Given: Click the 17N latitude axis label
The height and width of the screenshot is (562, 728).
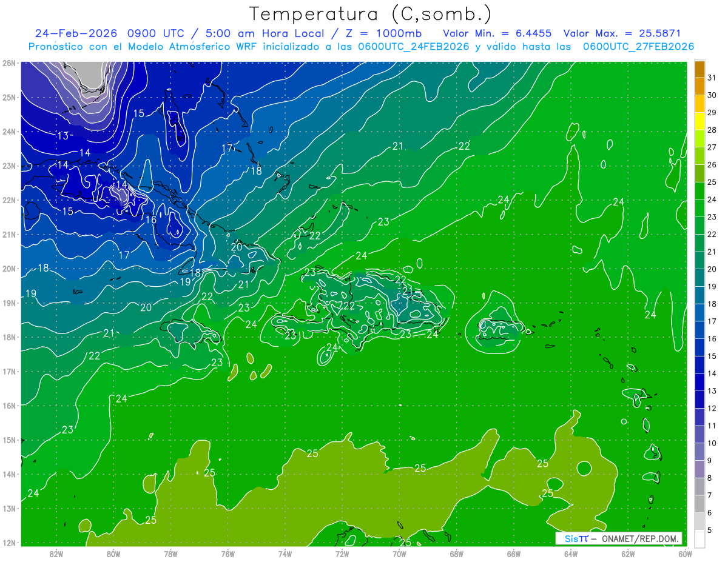Looking at the screenshot, I should [x=8, y=371].
